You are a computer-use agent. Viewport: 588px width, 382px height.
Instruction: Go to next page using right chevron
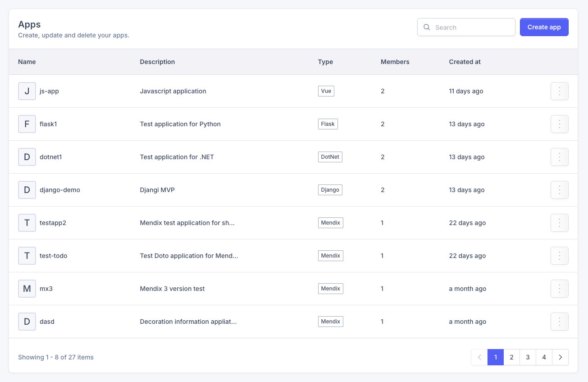coord(560,357)
